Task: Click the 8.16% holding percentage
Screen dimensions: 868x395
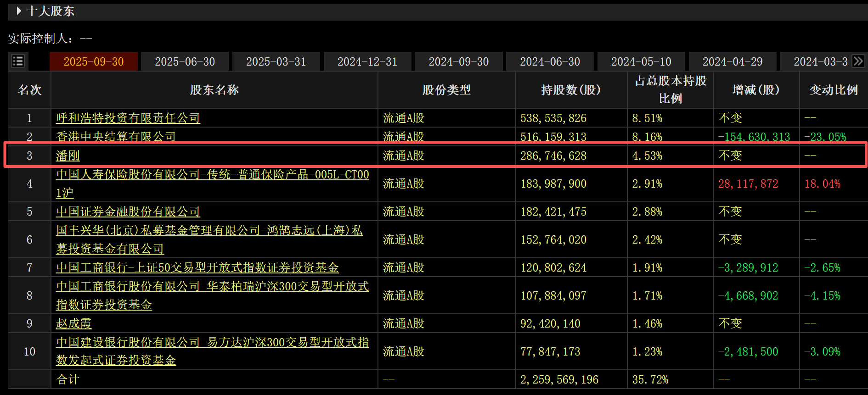Action: [647, 137]
